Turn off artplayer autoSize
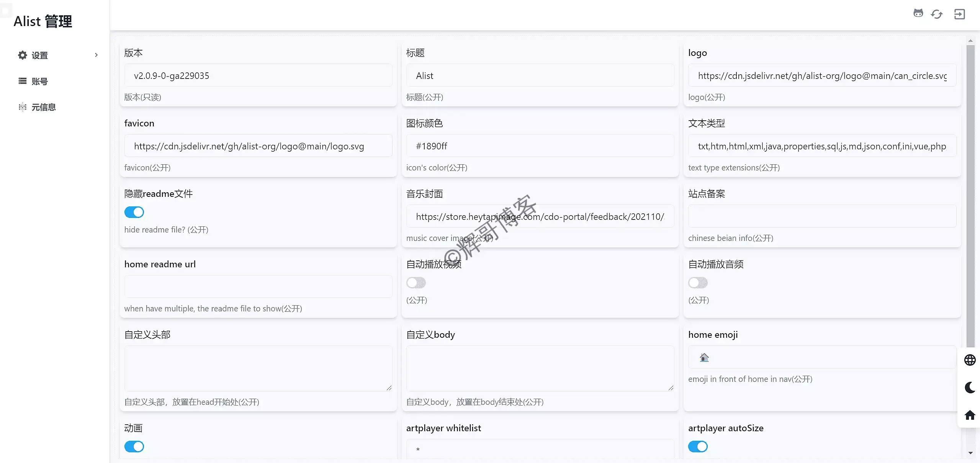Image resolution: width=980 pixels, height=463 pixels. [697, 446]
